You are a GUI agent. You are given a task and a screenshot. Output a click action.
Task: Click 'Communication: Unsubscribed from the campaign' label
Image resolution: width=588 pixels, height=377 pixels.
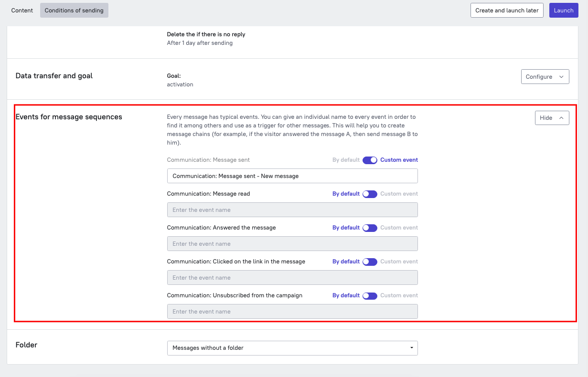coord(235,295)
